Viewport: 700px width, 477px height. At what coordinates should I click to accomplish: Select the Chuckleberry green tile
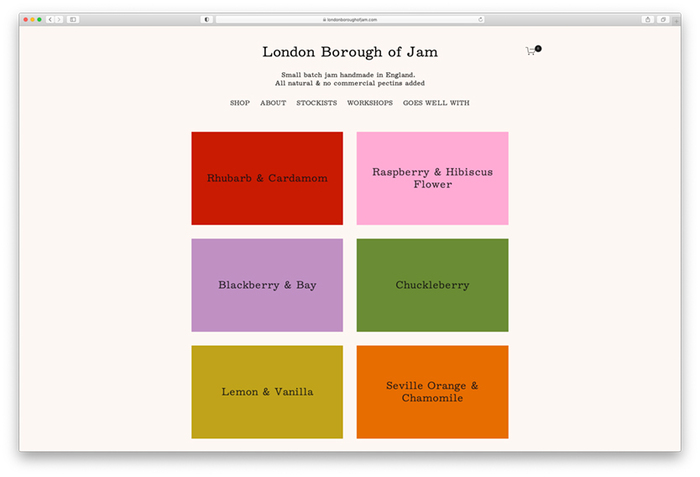click(x=433, y=285)
